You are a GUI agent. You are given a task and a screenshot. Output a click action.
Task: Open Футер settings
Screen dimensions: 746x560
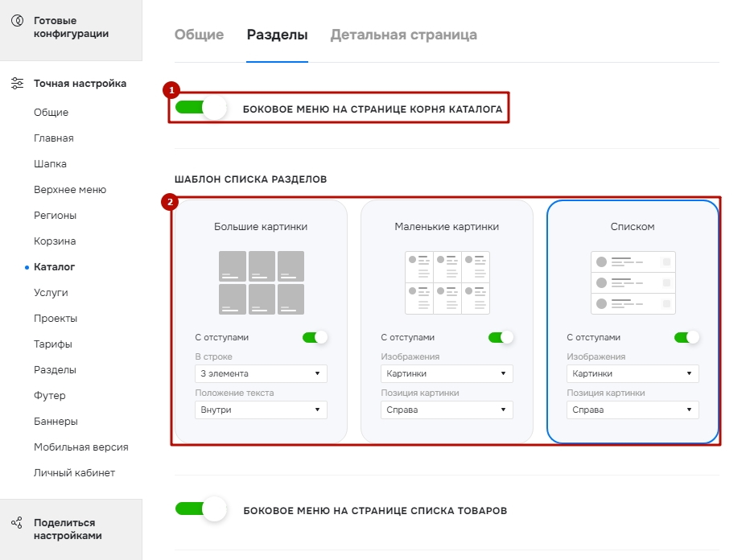point(49,395)
